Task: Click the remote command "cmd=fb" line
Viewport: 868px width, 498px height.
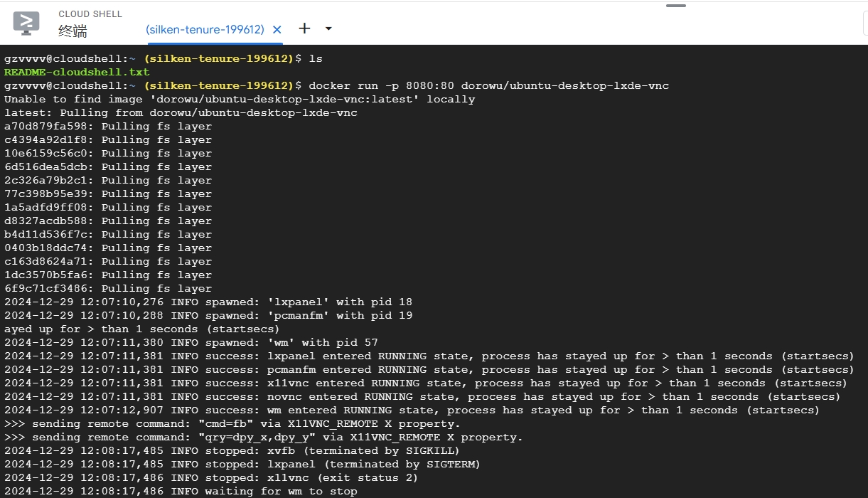Action: click(x=232, y=423)
